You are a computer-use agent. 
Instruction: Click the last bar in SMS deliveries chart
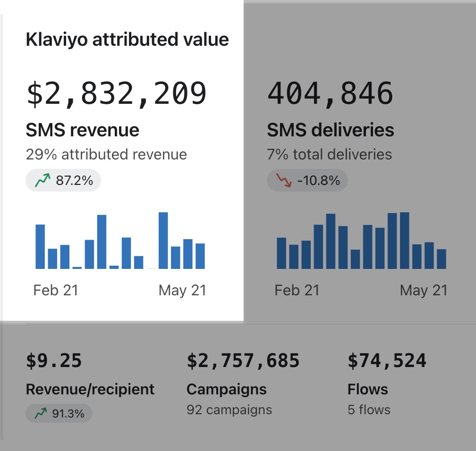(442, 259)
